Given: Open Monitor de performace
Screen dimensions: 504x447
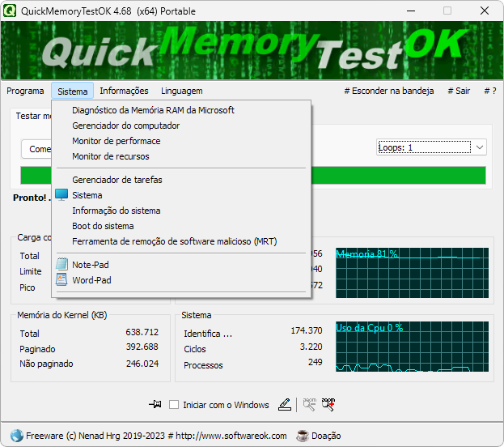Looking at the screenshot, I should pyautogui.click(x=181, y=141).
